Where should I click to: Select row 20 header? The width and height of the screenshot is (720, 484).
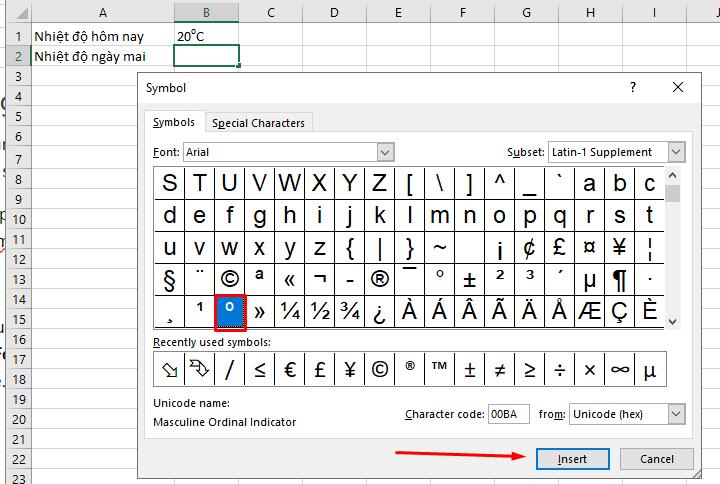pos(18,419)
